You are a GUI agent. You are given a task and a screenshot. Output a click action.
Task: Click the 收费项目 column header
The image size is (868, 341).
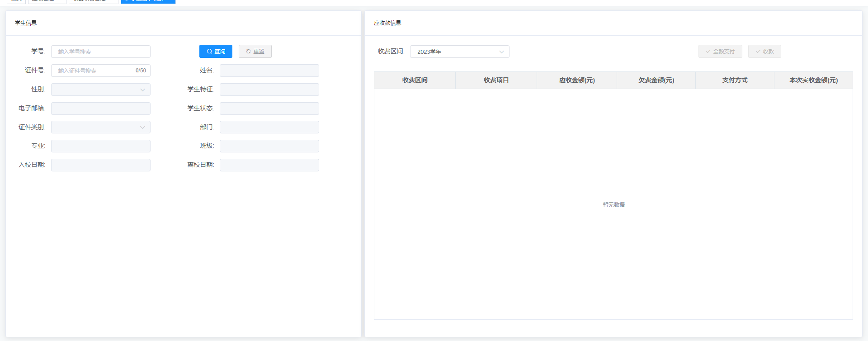pyautogui.click(x=496, y=80)
